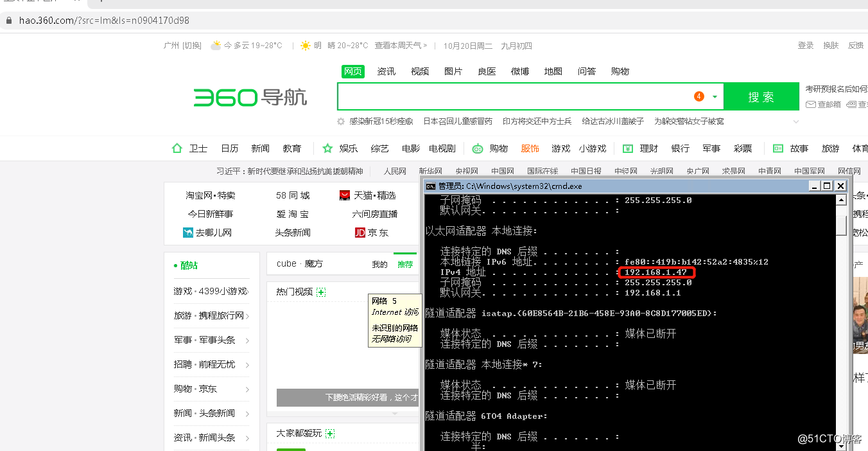Click the green house icon beside 卫士

click(177, 148)
